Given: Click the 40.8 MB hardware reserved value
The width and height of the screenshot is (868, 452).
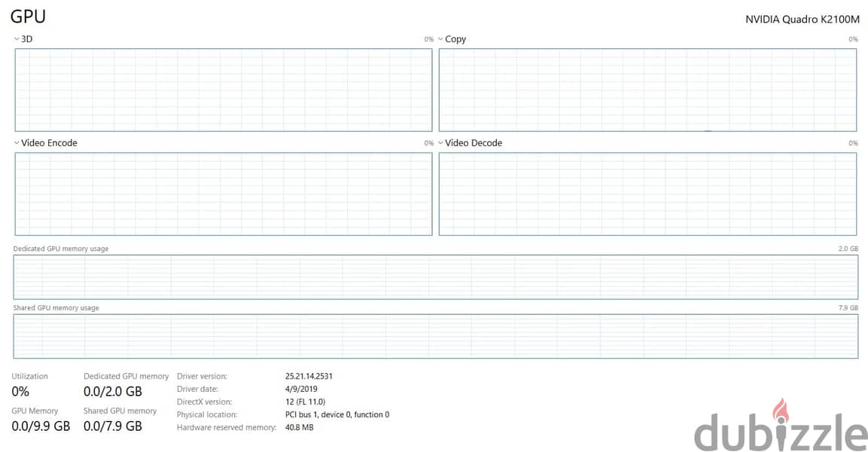Looking at the screenshot, I should point(300,427).
